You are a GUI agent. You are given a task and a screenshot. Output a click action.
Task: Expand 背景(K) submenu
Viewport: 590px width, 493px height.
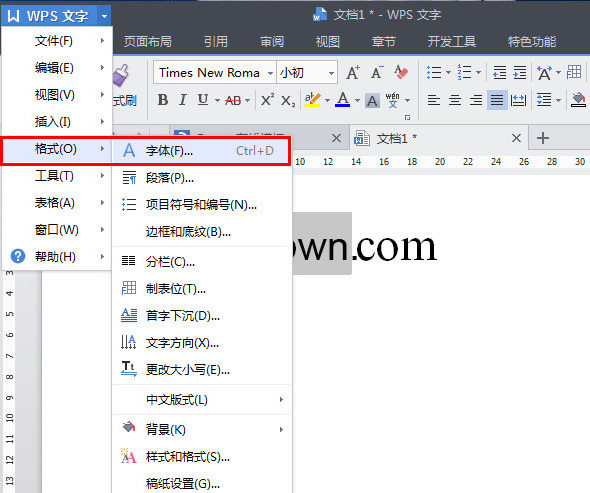(202, 429)
